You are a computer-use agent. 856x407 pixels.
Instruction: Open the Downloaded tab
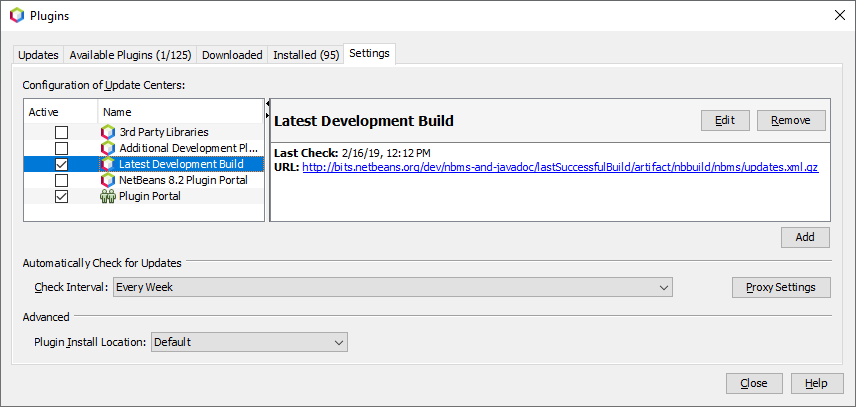[232, 55]
